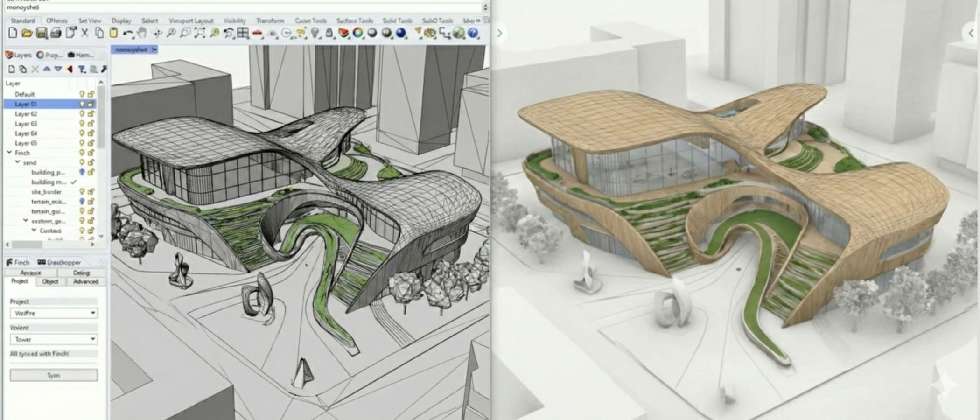The height and width of the screenshot is (420, 980).
Task: Toggle visibility bulb for Default layer
Action: click(82, 94)
